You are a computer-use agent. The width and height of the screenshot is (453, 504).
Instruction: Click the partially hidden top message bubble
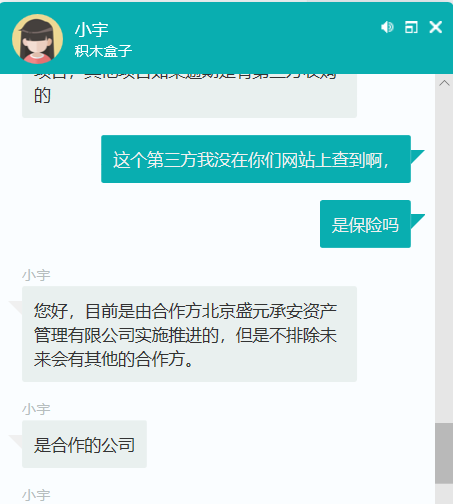coord(189,96)
